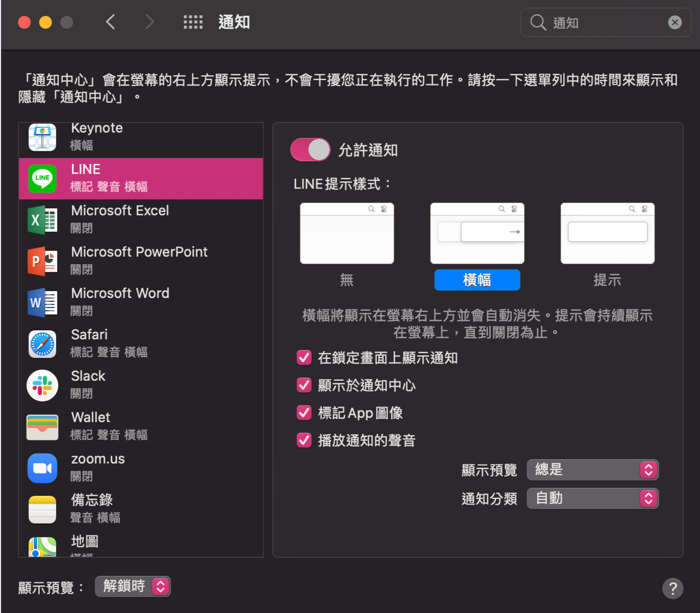Select Safari row in app list
The height and width of the screenshot is (613, 700).
pyautogui.click(x=141, y=344)
